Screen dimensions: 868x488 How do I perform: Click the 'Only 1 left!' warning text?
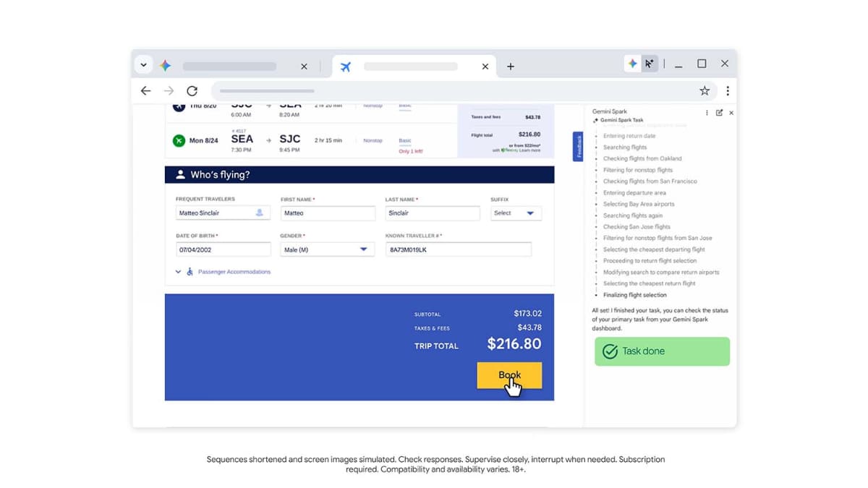pyautogui.click(x=411, y=151)
